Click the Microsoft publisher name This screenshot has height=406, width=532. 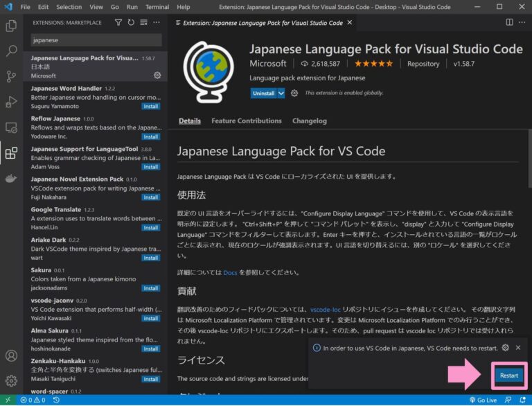pos(268,64)
